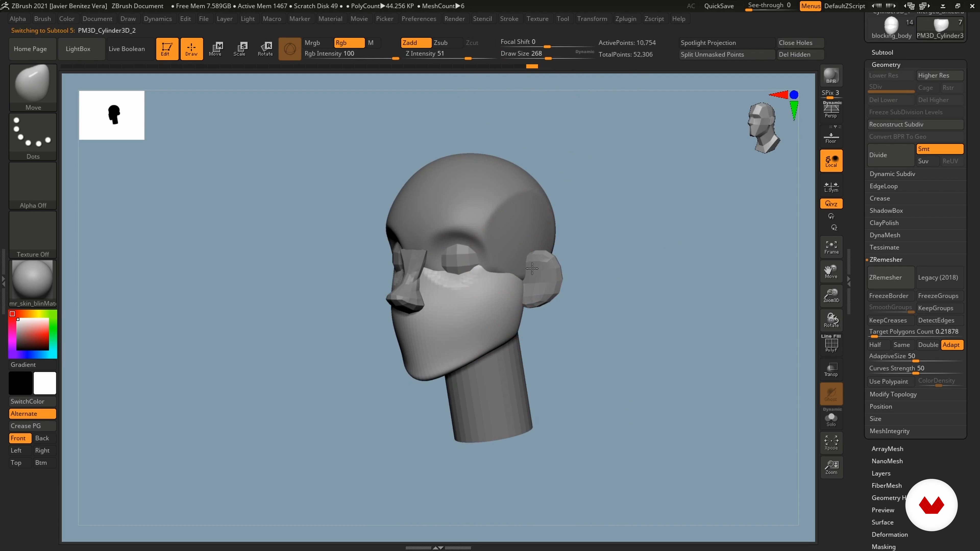Click the Zoom document icon
The height and width of the screenshot is (551, 980).
(831, 467)
